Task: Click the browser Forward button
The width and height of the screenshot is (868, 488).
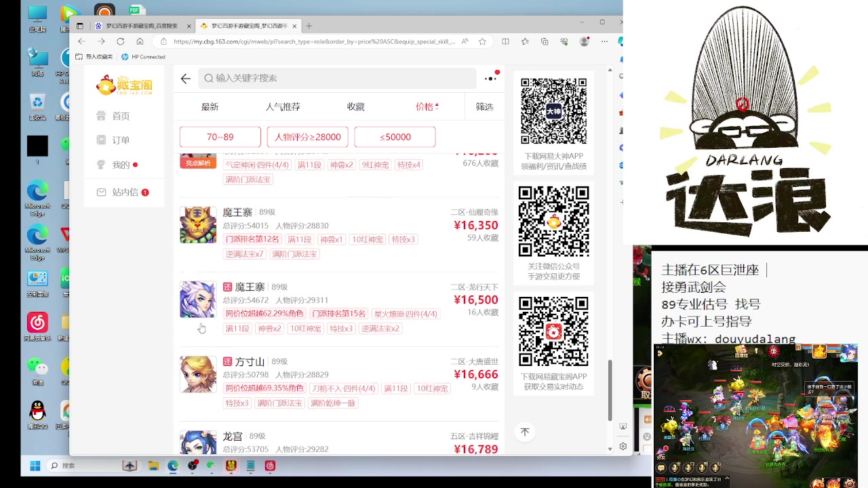Action: (x=100, y=41)
